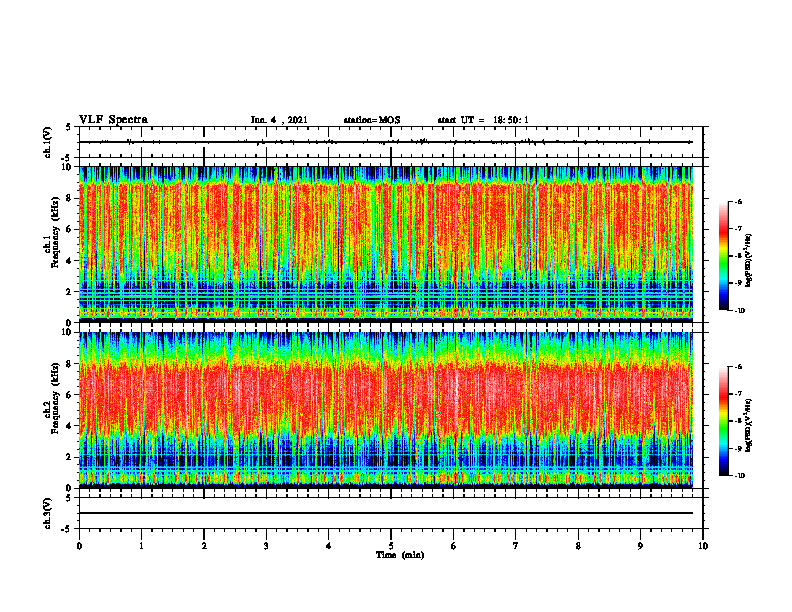792x612 pixels.
Task: Click the "-10" value on ch.2 colorbar
Action: click(x=739, y=476)
